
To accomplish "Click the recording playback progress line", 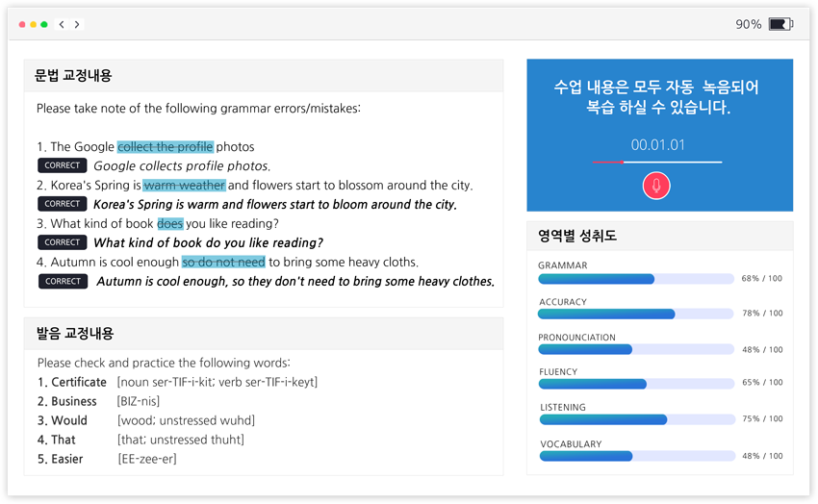I will point(656,163).
